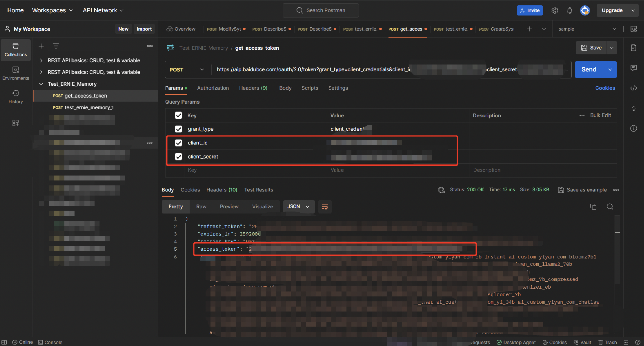Open the History sidebar panel
This screenshot has height=346, width=644.
click(x=16, y=97)
